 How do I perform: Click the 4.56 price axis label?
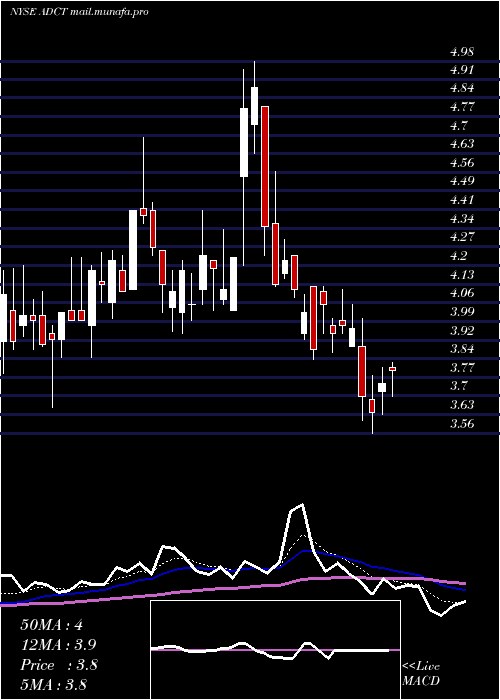point(462,162)
